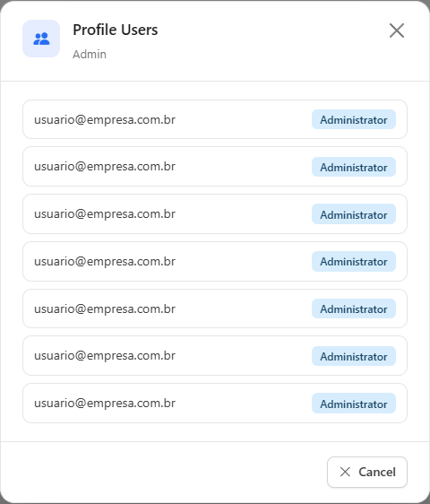
Task: Click the 'Admin' subtitle text
Action: click(x=90, y=55)
